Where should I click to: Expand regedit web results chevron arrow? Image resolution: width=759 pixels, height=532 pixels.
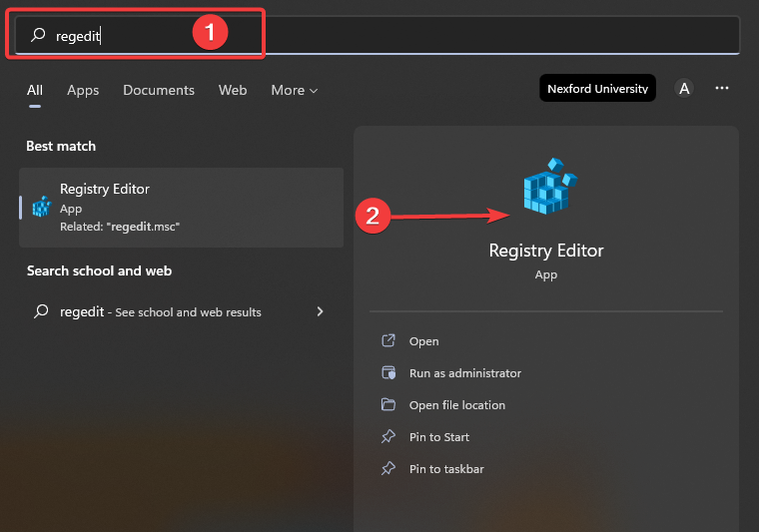[320, 311]
